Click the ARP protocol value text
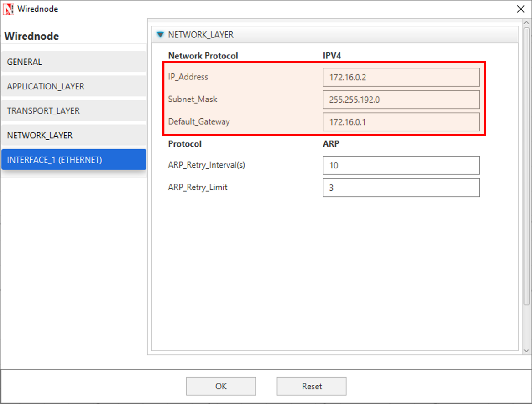 click(331, 144)
